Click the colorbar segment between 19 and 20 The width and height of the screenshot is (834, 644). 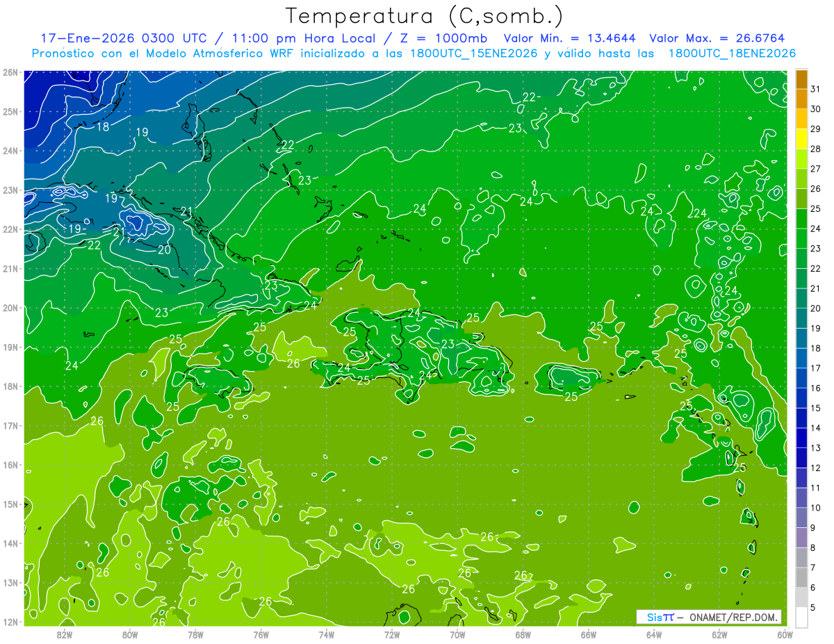[x=801, y=318]
